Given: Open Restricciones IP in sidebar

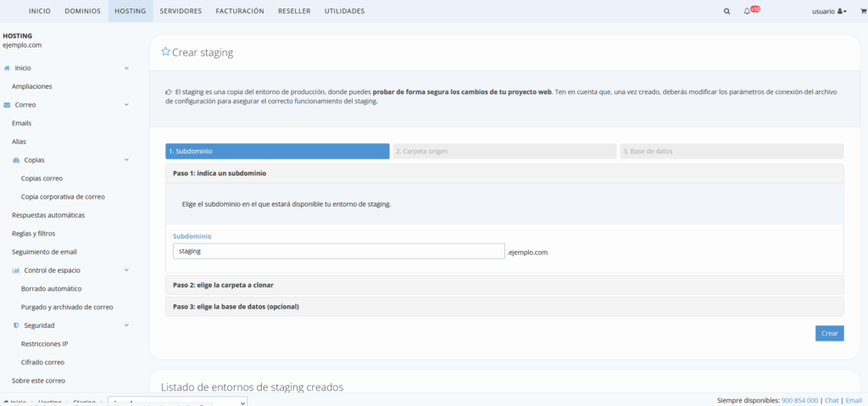Looking at the screenshot, I should click(x=44, y=343).
